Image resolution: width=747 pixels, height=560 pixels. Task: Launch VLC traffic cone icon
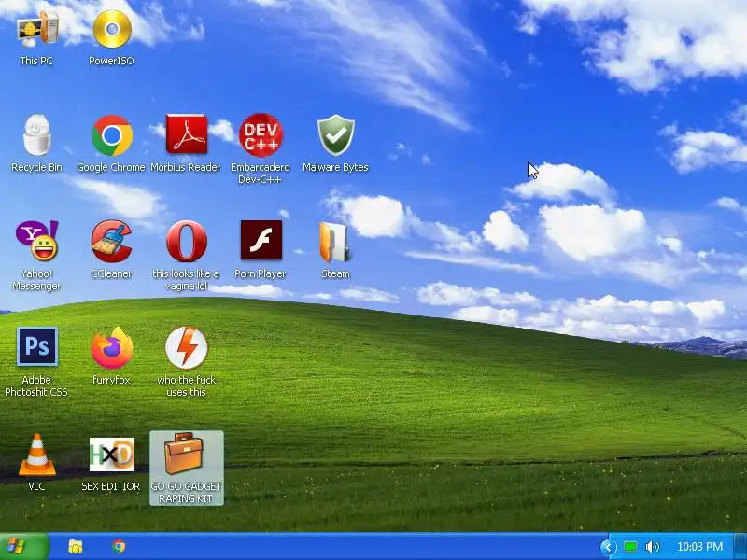[x=36, y=455]
